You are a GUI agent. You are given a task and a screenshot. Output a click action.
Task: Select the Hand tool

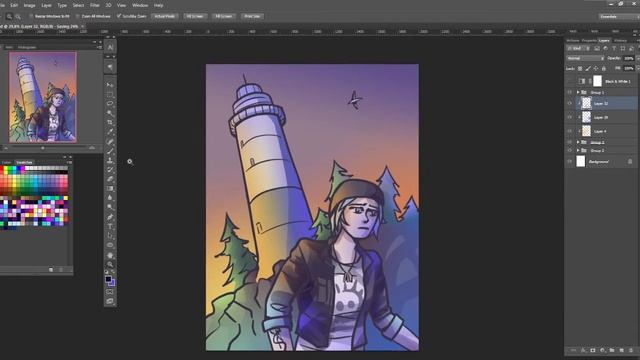pos(110,255)
